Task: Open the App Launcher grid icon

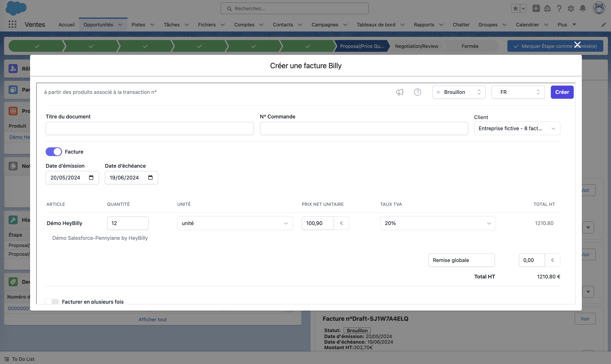Action: (x=12, y=24)
